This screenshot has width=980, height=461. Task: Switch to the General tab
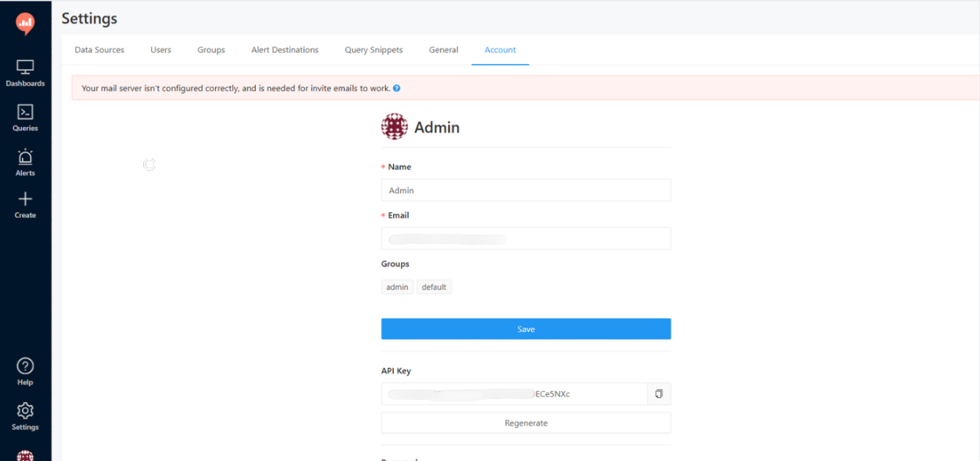coord(443,49)
